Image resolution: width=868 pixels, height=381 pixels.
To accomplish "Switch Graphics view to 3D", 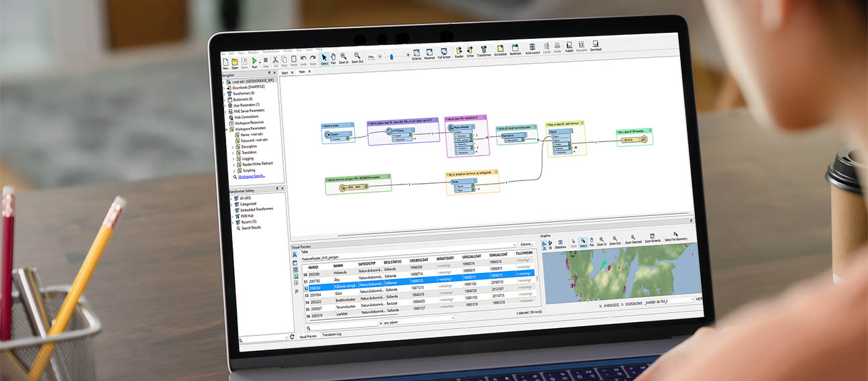I will pyautogui.click(x=550, y=244).
